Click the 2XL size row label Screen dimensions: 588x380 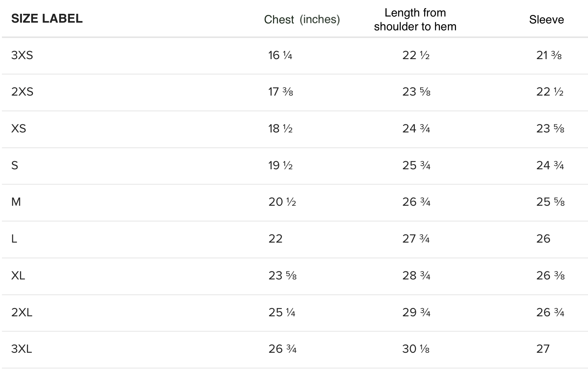22,312
